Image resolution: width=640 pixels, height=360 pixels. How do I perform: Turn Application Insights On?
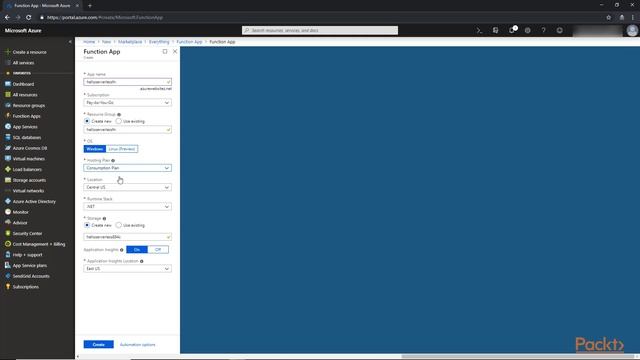137,249
